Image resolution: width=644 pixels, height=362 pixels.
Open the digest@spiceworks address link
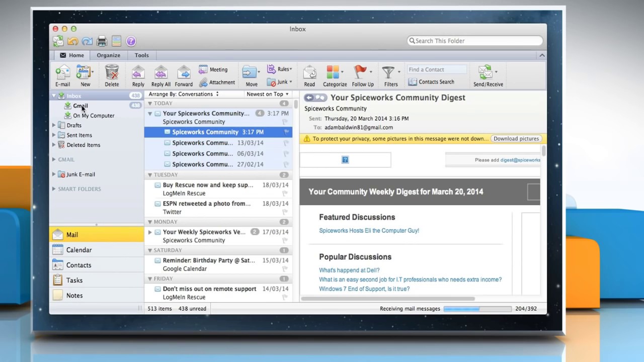click(520, 160)
